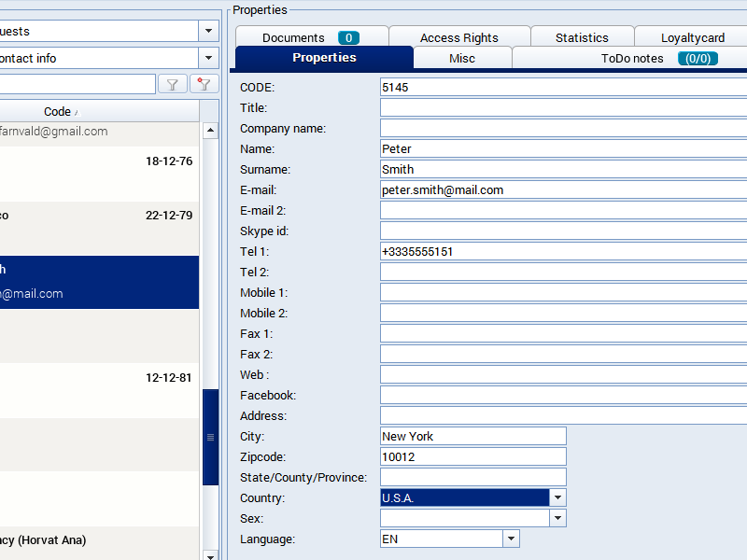Open the Guests dropdown arrow
Viewport: 747px width, 560px height.
pos(208,31)
